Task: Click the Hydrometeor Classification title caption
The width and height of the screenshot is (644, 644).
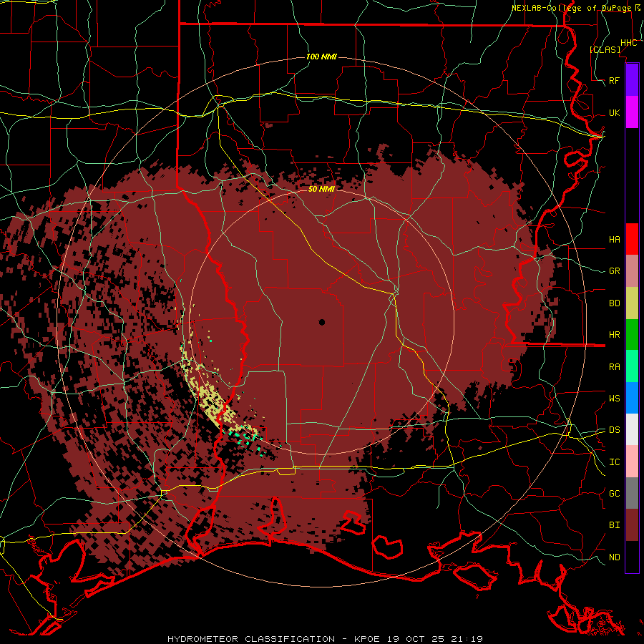Action: tap(326, 639)
